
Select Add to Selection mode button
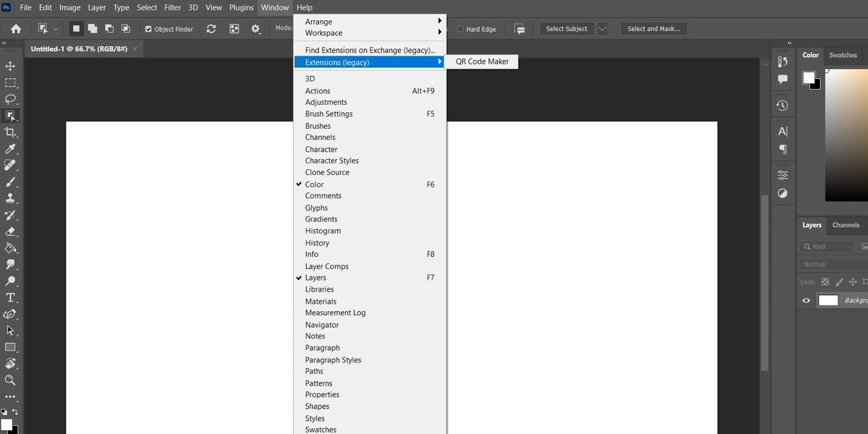point(93,29)
